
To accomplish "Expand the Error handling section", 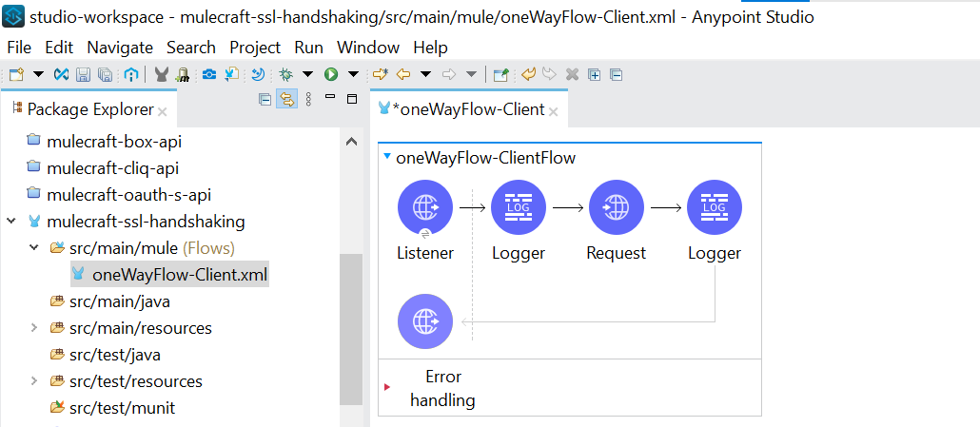I will pyautogui.click(x=387, y=387).
